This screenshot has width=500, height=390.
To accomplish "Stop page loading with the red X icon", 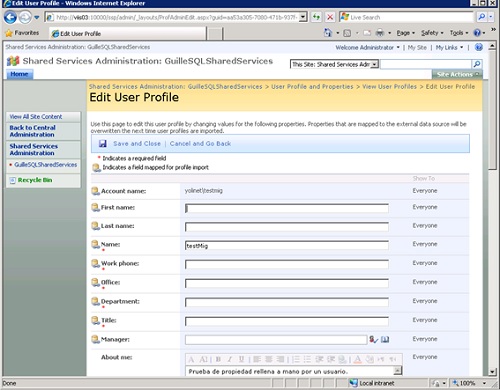I will pos(330,17).
